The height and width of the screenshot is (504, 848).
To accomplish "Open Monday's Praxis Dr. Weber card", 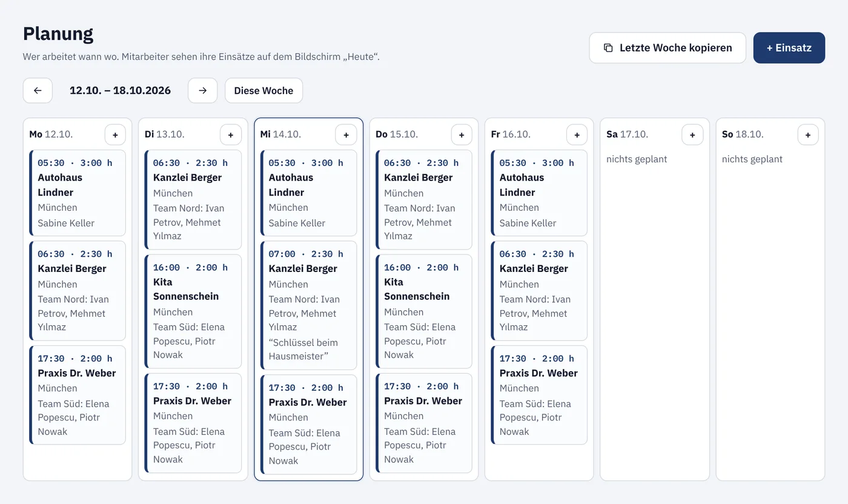I will pos(78,395).
